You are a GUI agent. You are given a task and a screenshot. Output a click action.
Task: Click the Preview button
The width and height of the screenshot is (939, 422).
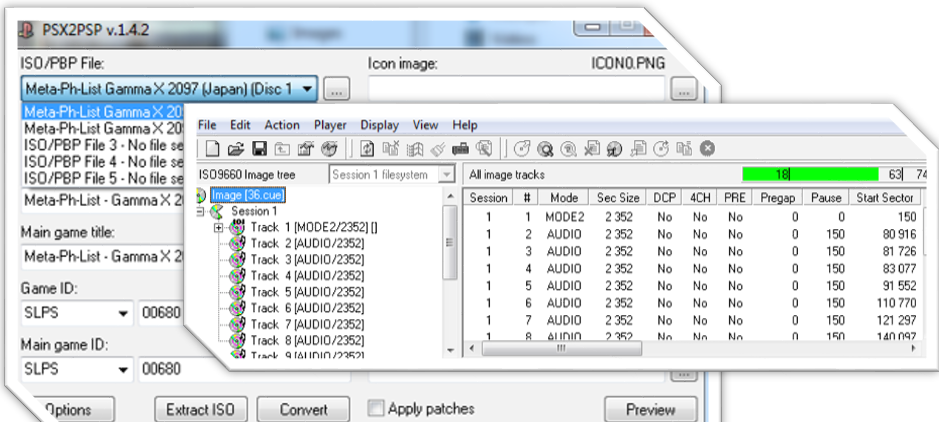pyautogui.click(x=651, y=410)
